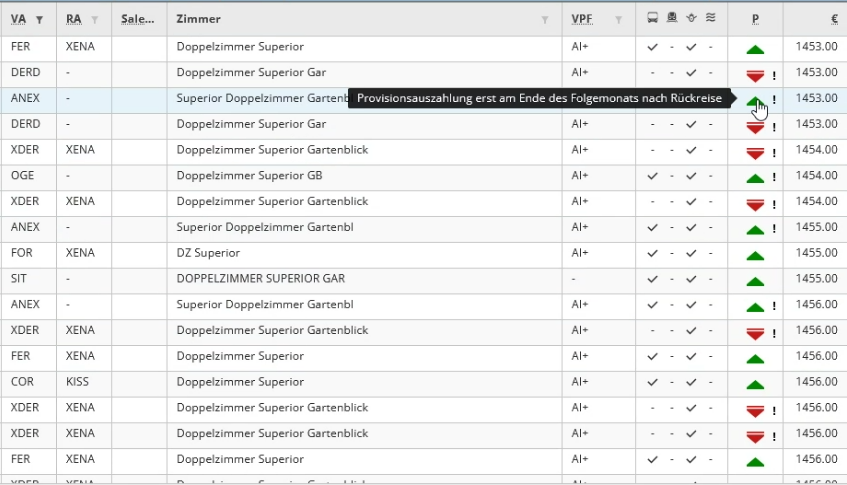Click the first checkmark in COR KISS row
The width and height of the screenshot is (847, 485).
coord(653,382)
